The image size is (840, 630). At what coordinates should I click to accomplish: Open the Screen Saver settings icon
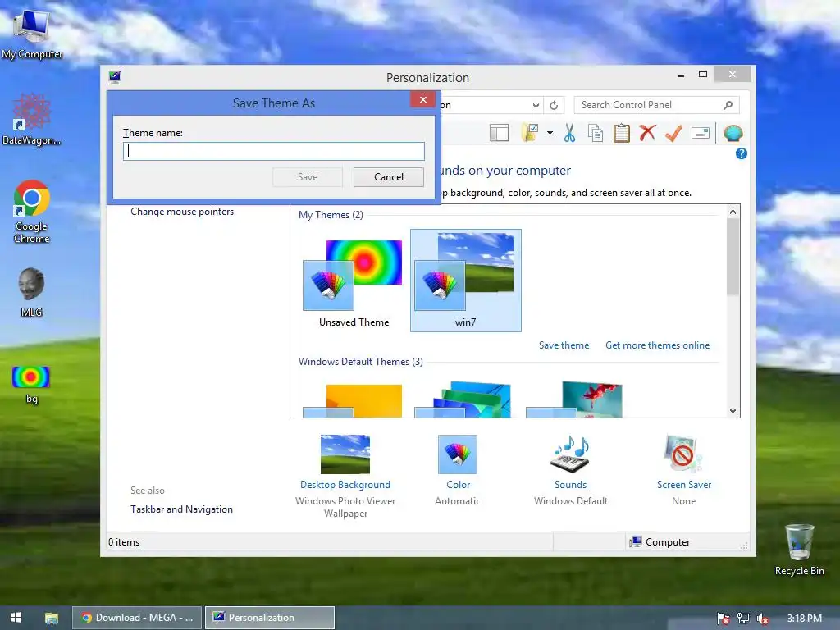click(x=683, y=454)
